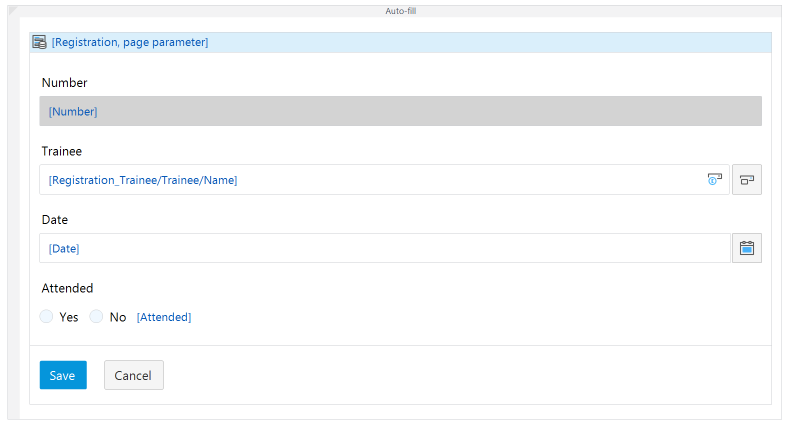Click the Auto-fill layout header
This screenshot has height=439, width=789.
(x=401, y=11)
